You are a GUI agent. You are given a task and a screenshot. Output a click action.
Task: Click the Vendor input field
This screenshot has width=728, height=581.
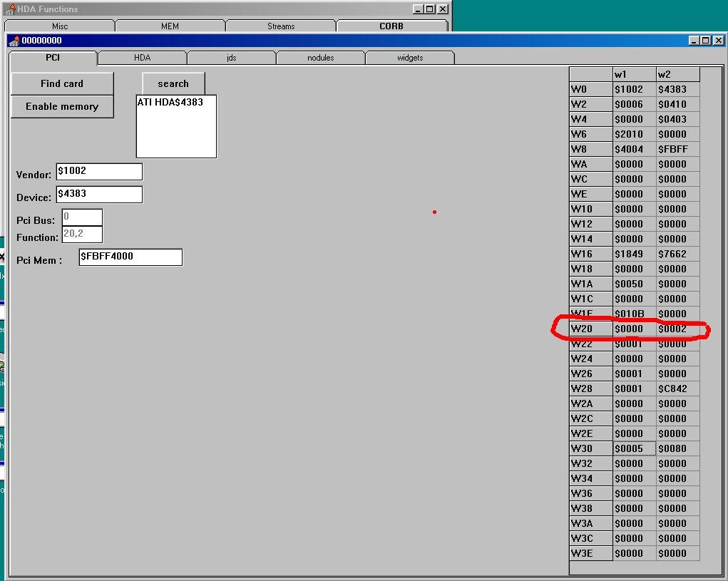coord(99,172)
